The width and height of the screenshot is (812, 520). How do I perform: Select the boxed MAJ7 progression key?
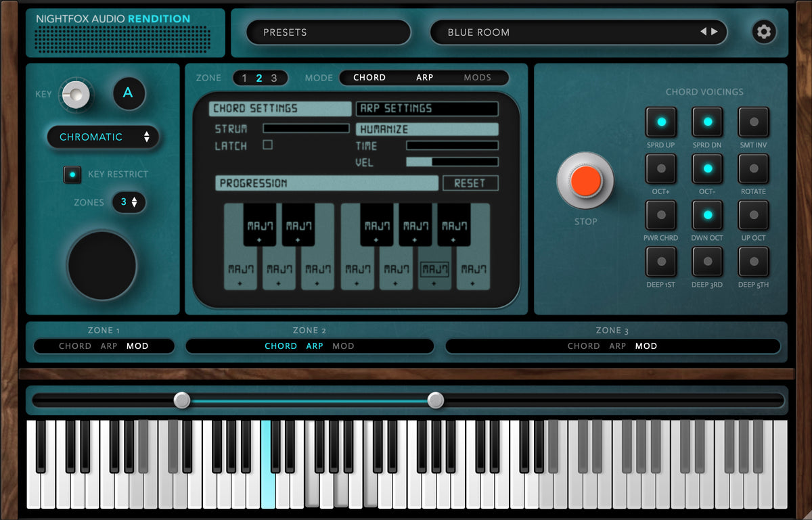(434, 270)
